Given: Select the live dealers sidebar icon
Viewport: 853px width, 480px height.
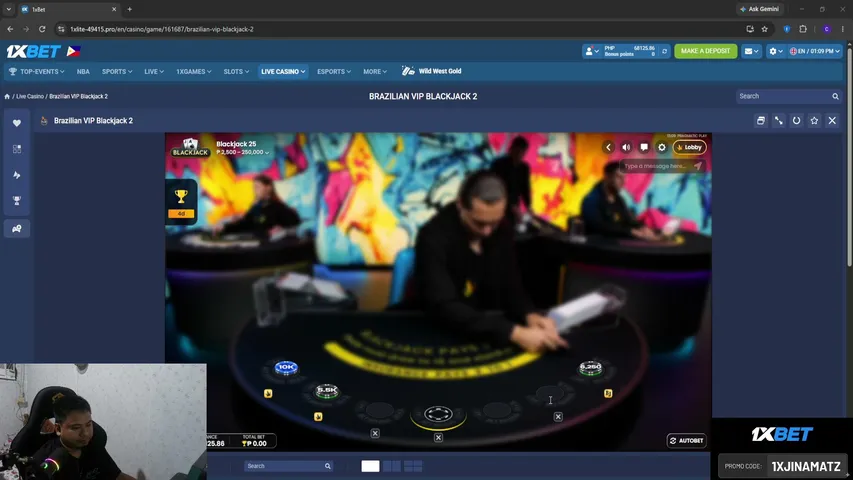Looking at the screenshot, I should pyautogui.click(x=17, y=229).
